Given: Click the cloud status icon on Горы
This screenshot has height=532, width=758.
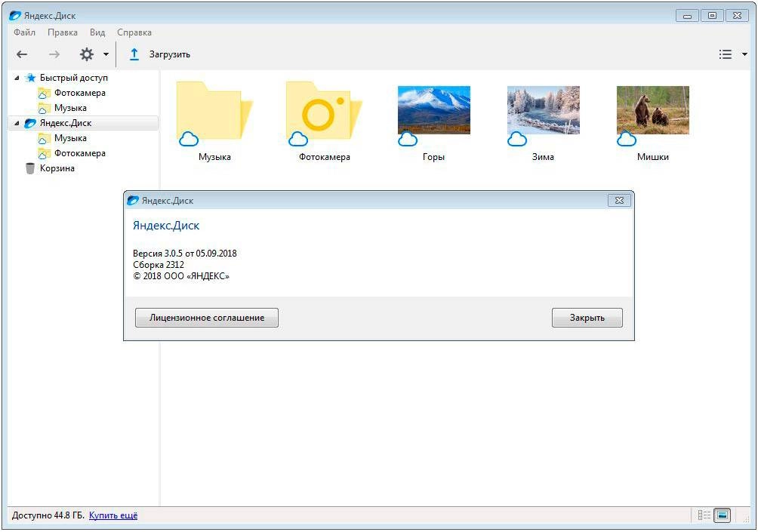Looking at the screenshot, I should (408, 139).
